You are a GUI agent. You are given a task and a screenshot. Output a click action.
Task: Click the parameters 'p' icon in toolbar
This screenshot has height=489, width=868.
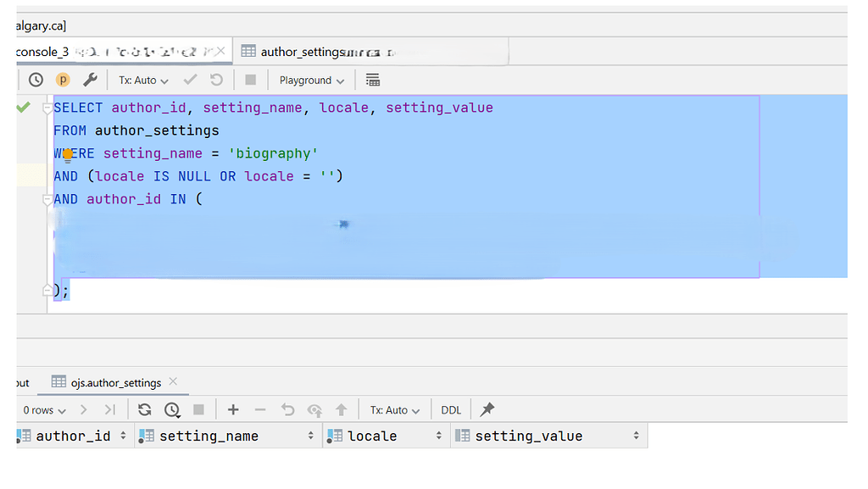point(63,79)
